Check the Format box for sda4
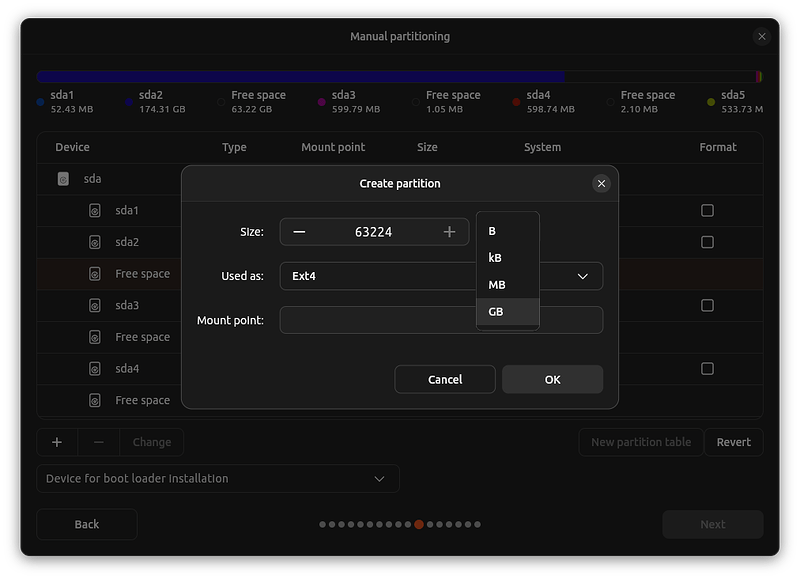Image resolution: width=800 pixels, height=578 pixels. point(707,368)
